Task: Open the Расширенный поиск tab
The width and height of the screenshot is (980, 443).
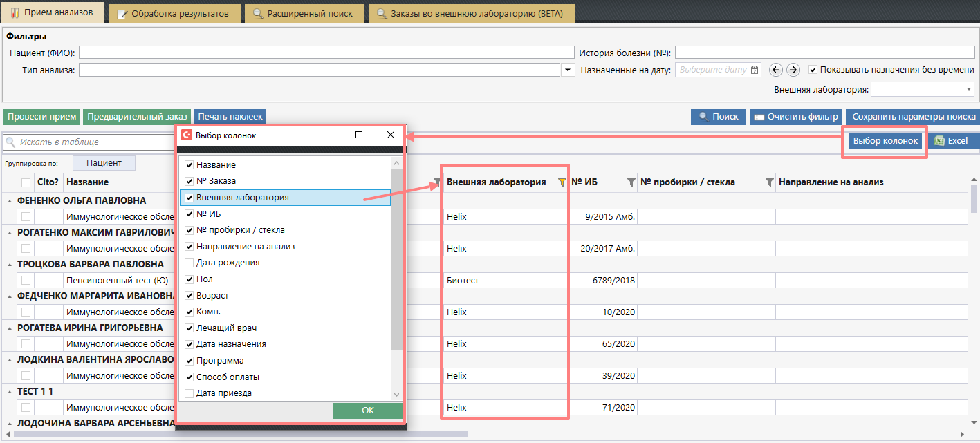Action: click(x=303, y=13)
